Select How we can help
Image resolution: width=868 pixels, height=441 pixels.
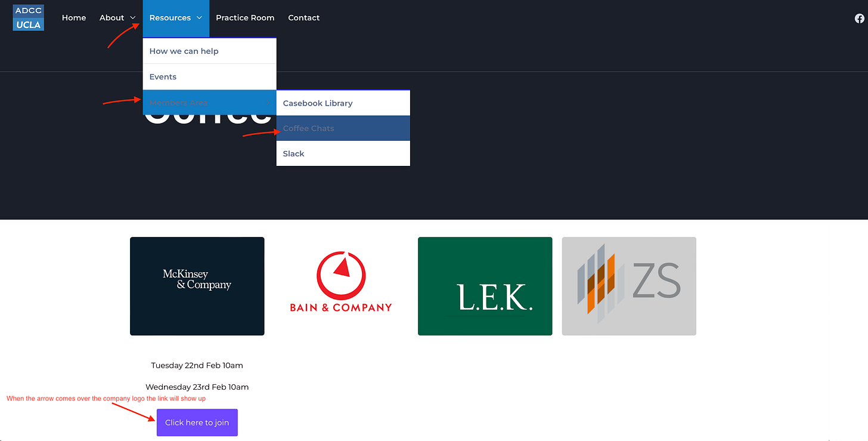(x=209, y=51)
